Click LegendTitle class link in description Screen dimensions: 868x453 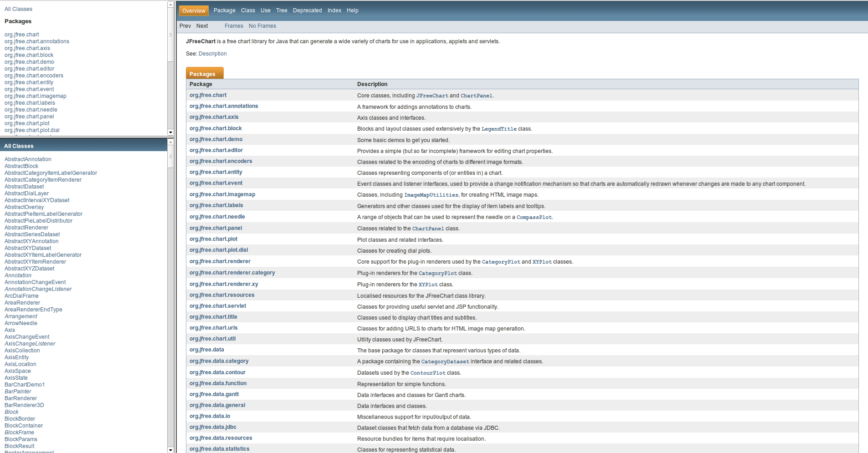499,129
